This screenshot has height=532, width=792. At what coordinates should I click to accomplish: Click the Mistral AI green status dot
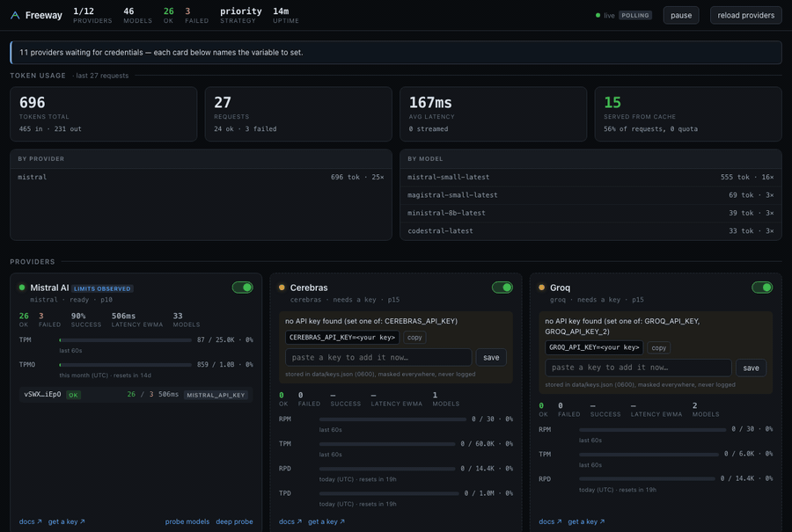pos(22,288)
